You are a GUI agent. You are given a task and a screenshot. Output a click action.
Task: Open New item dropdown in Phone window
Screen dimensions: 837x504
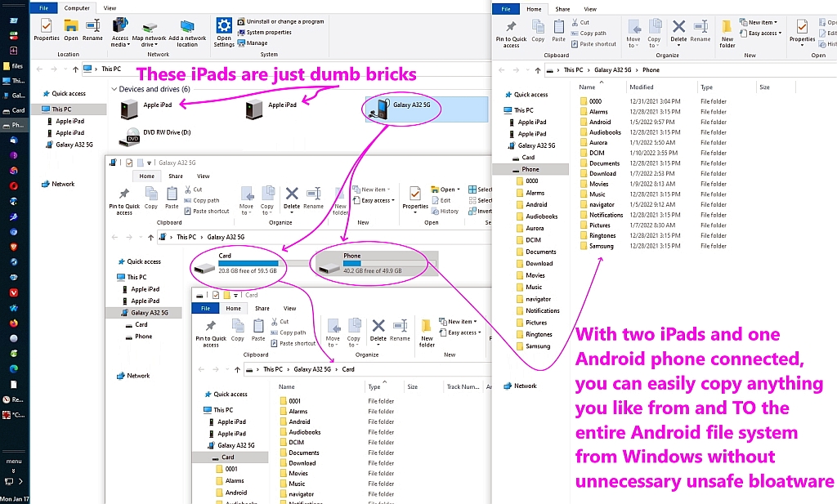759,22
